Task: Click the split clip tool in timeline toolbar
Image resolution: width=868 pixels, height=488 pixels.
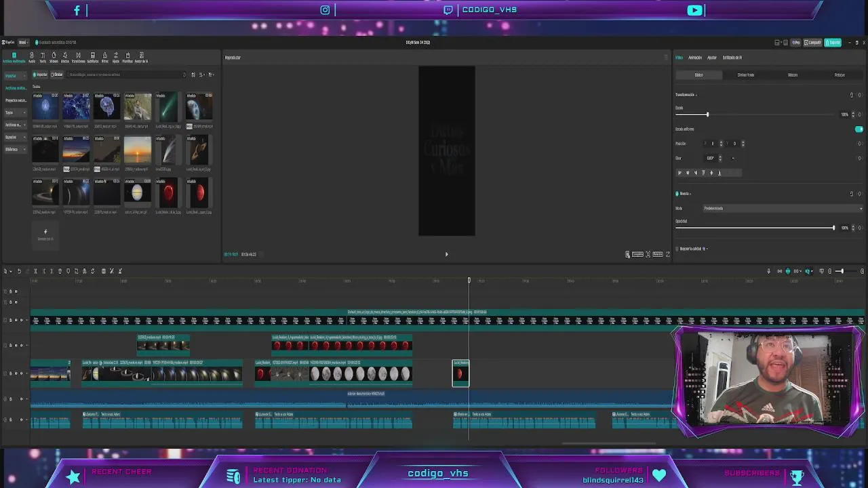Action: point(35,271)
